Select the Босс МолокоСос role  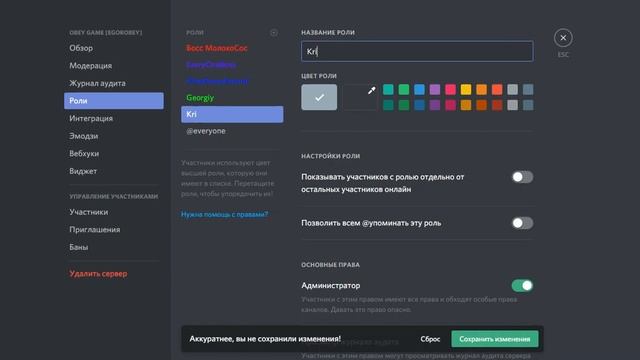pyautogui.click(x=232, y=48)
